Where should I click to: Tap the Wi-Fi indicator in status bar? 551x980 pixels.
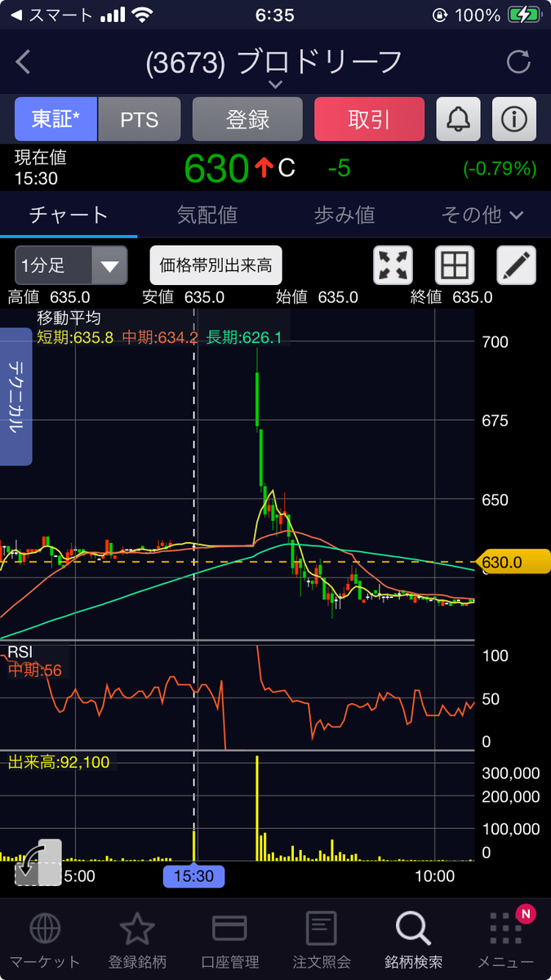[142, 15]
